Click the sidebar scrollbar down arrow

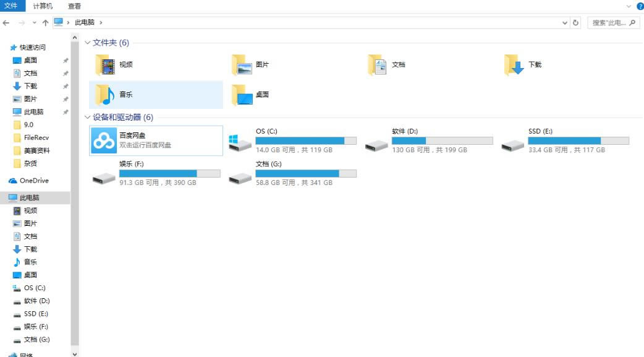pyautogui.click(x=74, y=353)
